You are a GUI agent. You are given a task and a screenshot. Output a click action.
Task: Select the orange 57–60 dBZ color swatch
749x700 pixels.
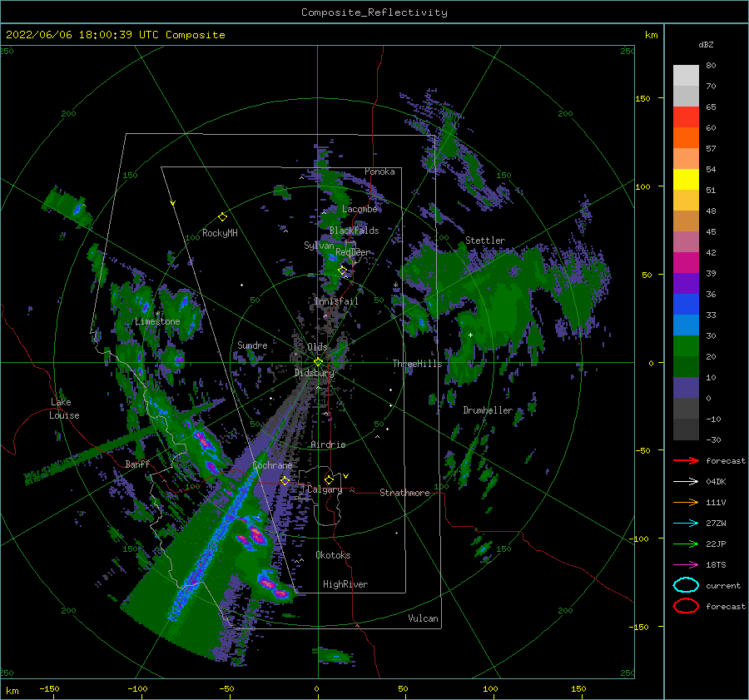pyautogui.click(x=686, y=137)
